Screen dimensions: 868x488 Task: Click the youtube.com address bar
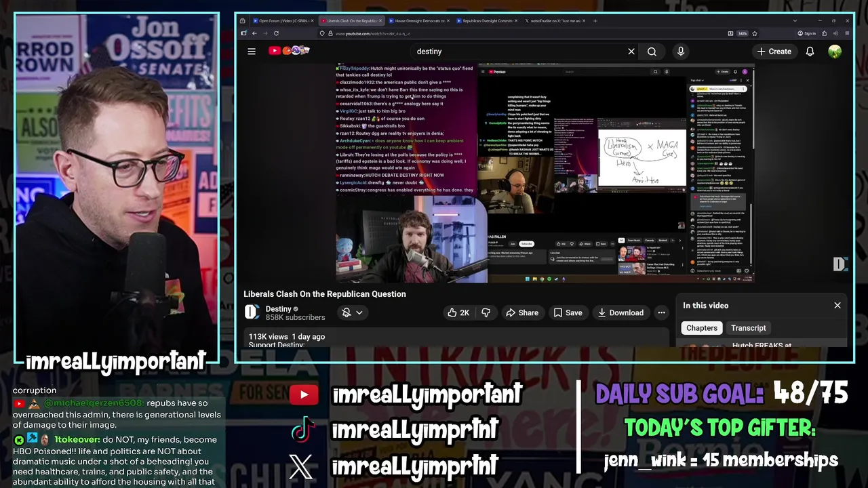pyautogui.click(x=522, y=33)
